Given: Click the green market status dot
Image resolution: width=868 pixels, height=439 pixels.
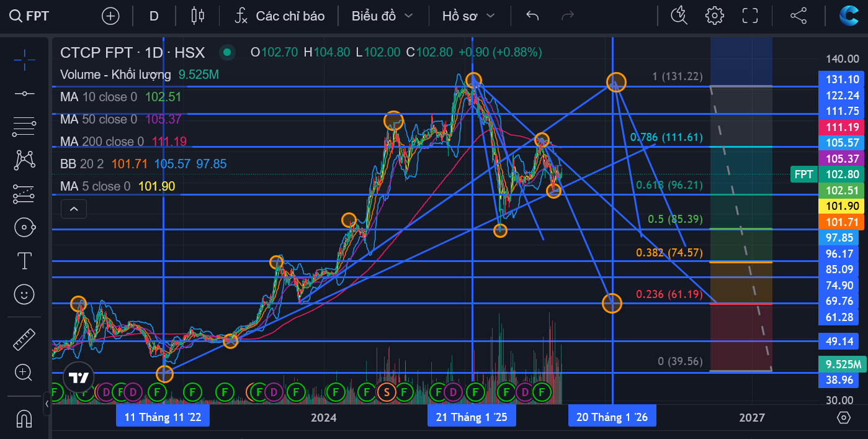Looking at the screenshot, I should click(x=227, y=52).
